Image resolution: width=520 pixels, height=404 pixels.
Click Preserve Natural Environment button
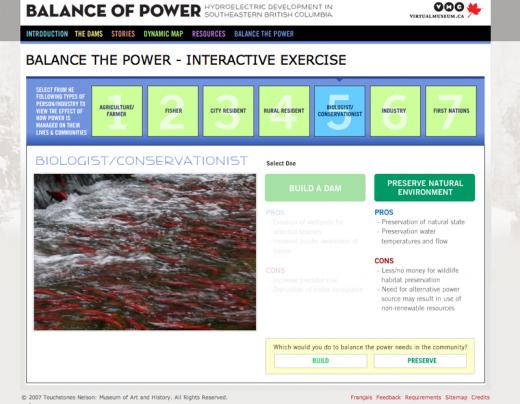425,188
